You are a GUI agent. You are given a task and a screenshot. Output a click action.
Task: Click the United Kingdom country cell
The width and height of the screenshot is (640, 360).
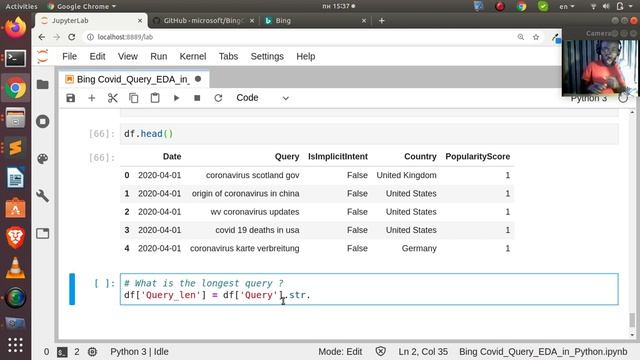tap(407, 175)
